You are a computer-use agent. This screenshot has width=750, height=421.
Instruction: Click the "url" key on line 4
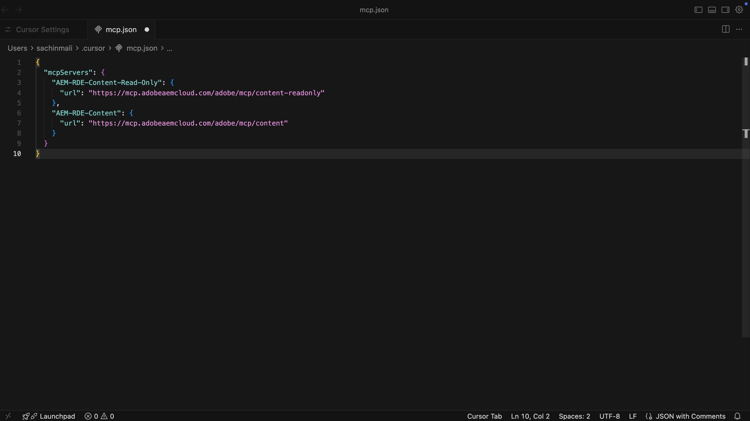(70, 93)
